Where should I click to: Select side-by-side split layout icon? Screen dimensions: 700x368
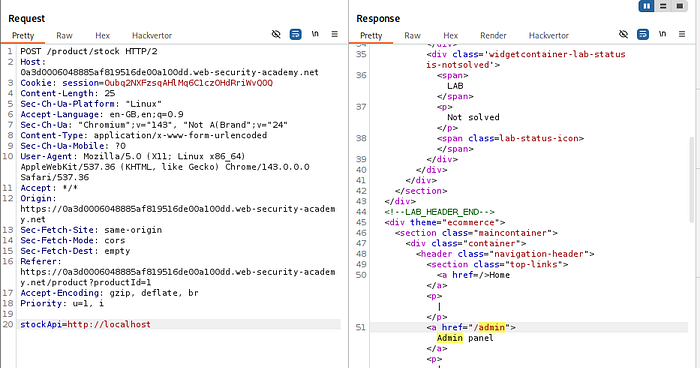pos(646,6)
